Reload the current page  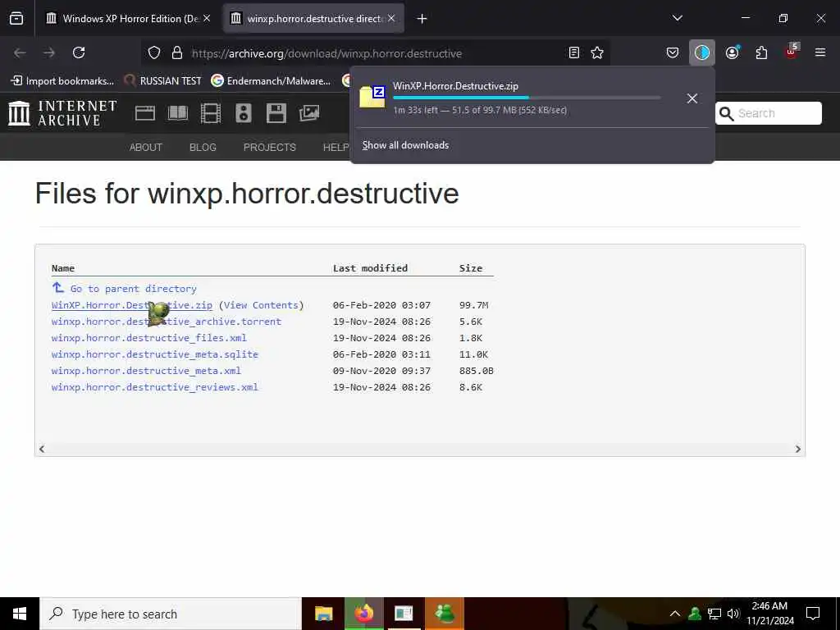(79, 52)
